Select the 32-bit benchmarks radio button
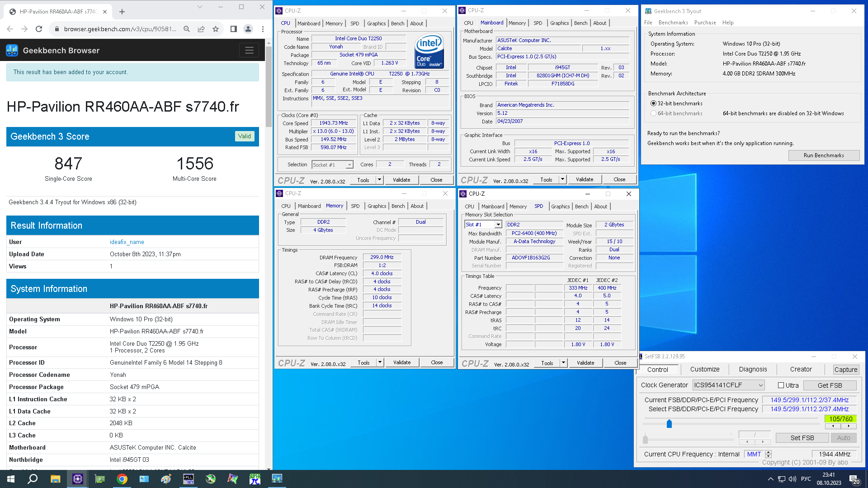 (x=653, y=103)
